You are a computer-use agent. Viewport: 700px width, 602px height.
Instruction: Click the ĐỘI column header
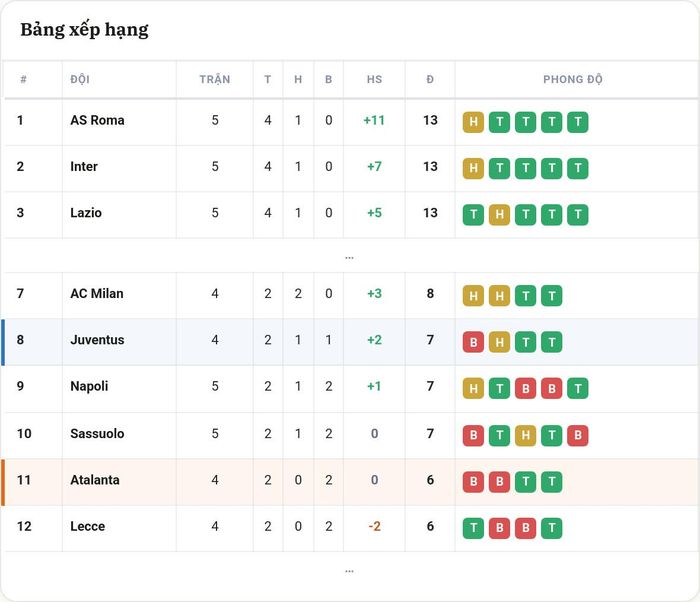tap(80, 79)
